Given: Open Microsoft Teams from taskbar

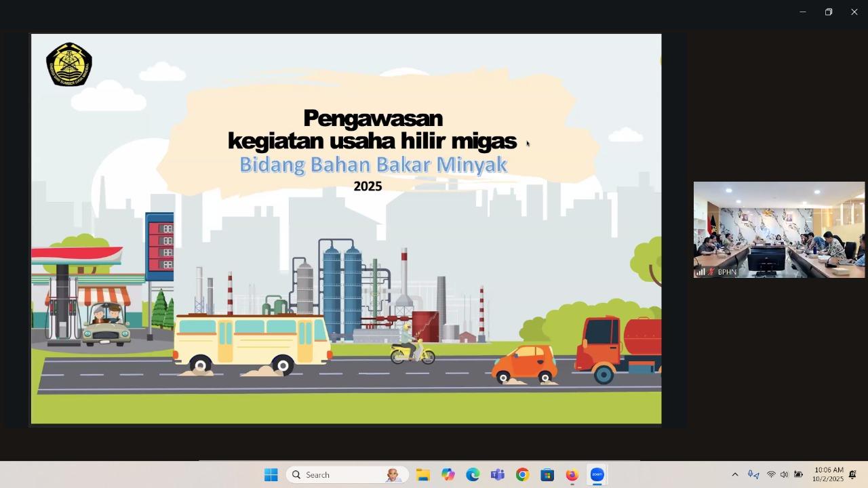Looking at the screenshot, I should coord(498,474).
